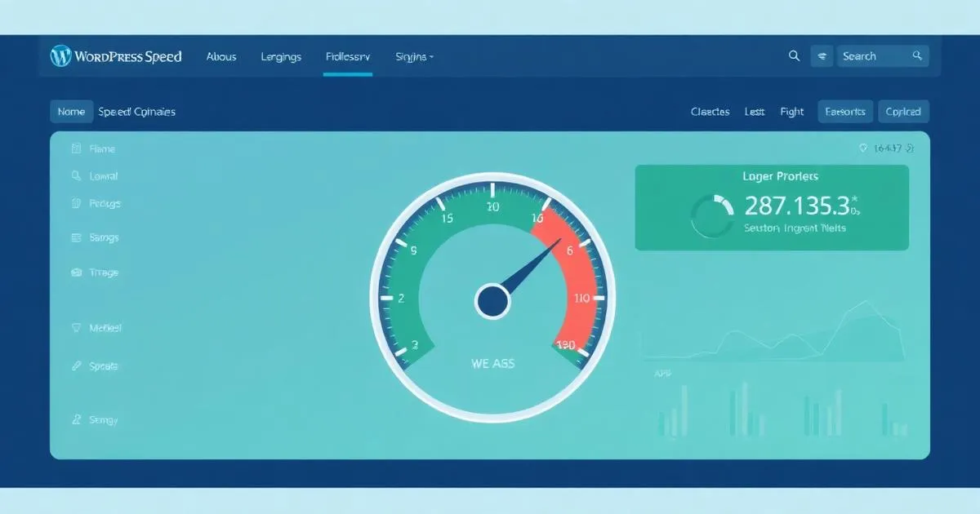The image size is (980, 514).
Task: Click the magnifier icon left of filter button
Action: tap(794, 56)
